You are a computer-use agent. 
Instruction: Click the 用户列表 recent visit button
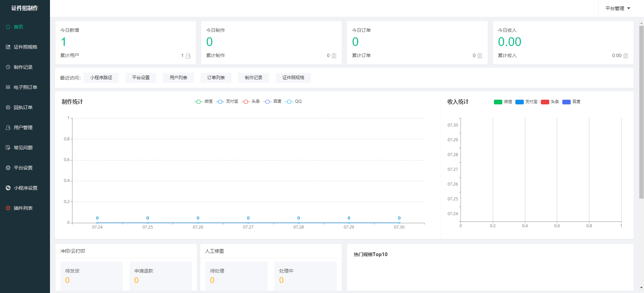tap(178, 78)
